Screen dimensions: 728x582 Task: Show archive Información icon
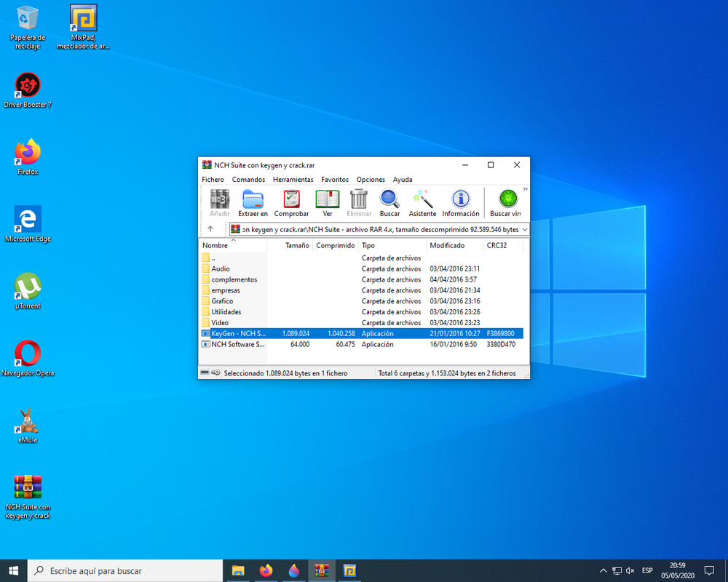point(461,203)
